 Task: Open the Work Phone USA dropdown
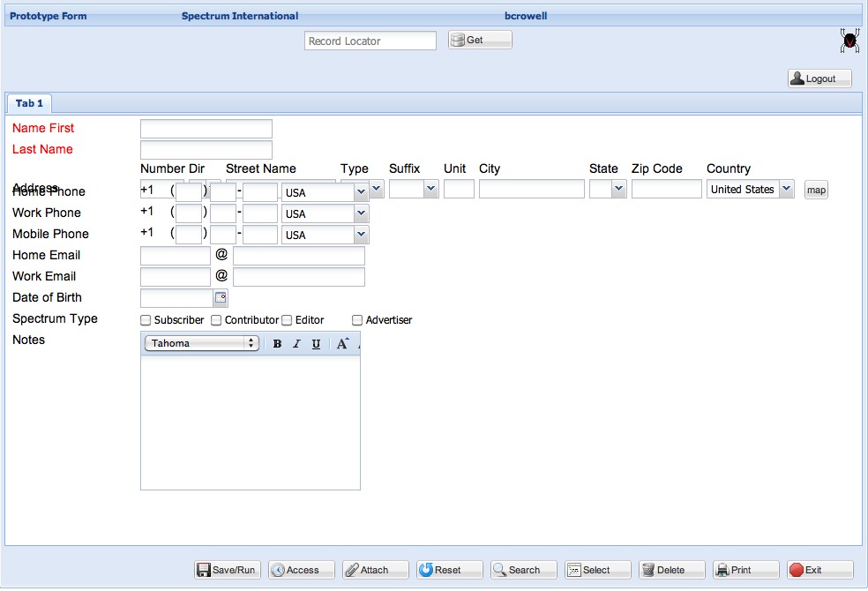[361, 213]
